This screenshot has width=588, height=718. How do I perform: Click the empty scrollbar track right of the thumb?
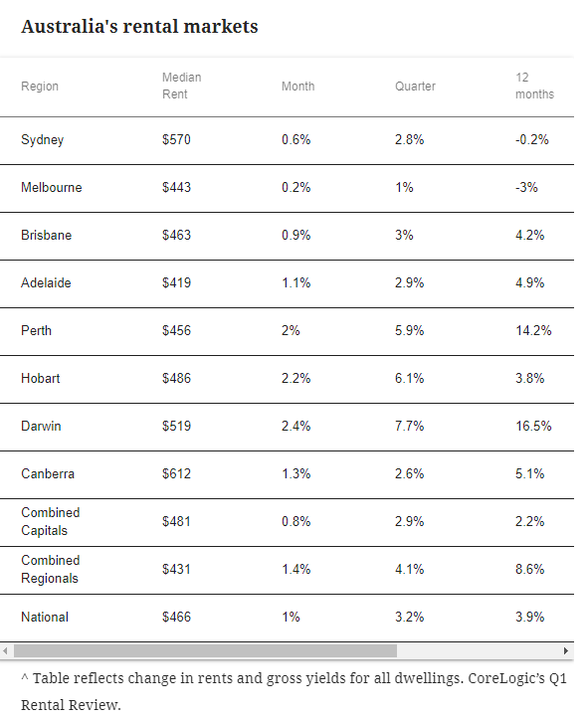pyautogui.click(x=479, y=650)
